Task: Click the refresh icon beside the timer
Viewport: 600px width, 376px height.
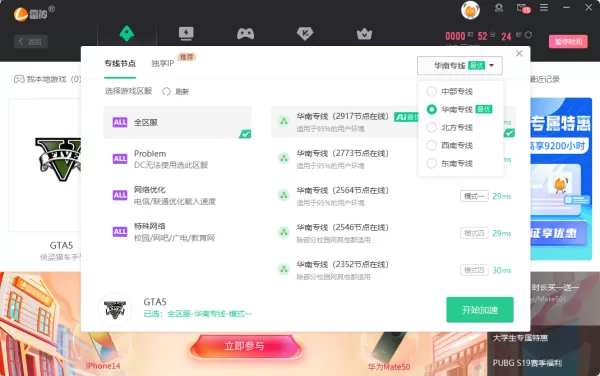Action: [x=528, y=35]
